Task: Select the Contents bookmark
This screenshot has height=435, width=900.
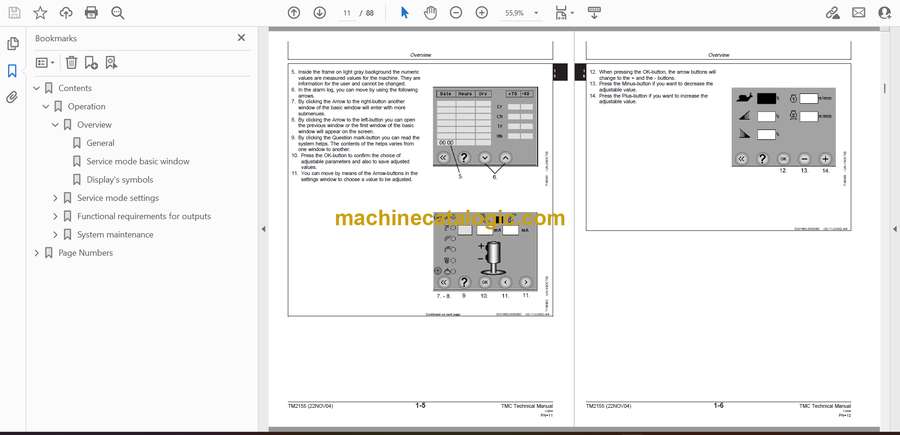Action: coord(75,88)
